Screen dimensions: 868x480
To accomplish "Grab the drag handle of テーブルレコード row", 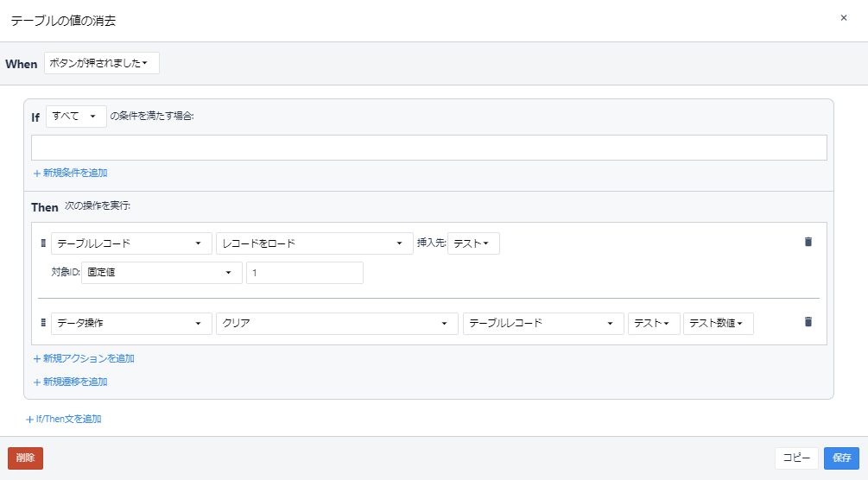I will coord(43,243).
